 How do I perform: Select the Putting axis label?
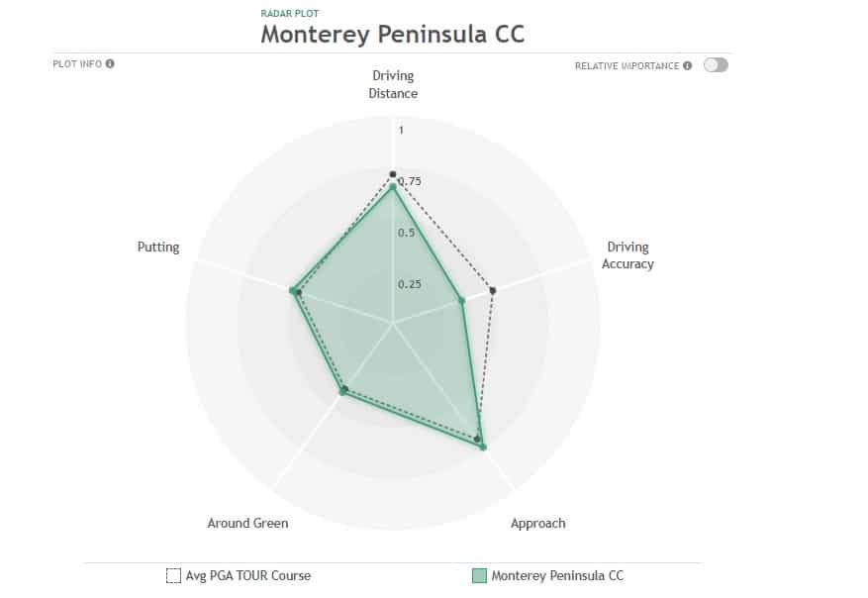pos(158,247)
